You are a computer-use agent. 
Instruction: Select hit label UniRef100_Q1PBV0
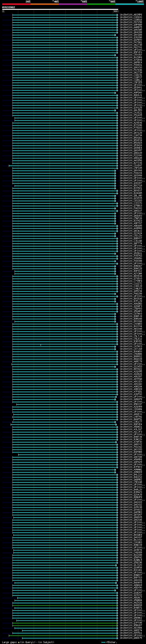click(131, 40)
